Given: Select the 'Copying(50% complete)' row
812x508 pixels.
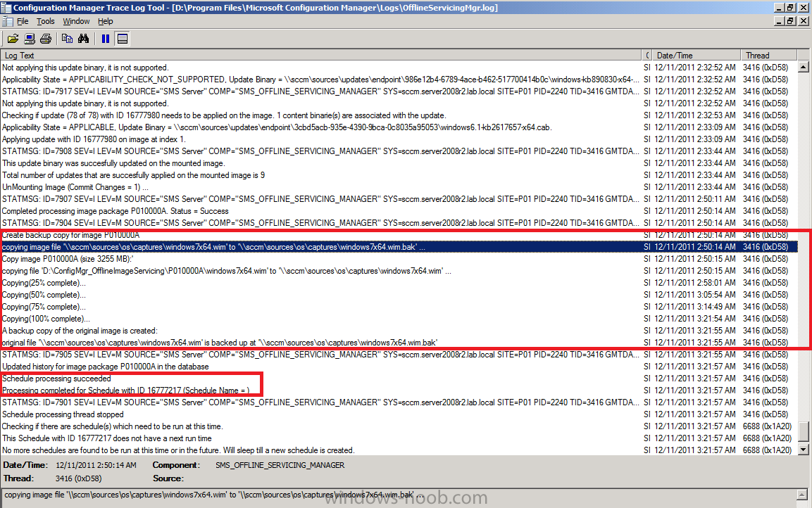Looking at the screenshot, I should pyautogui.click(x=399, y=295).
